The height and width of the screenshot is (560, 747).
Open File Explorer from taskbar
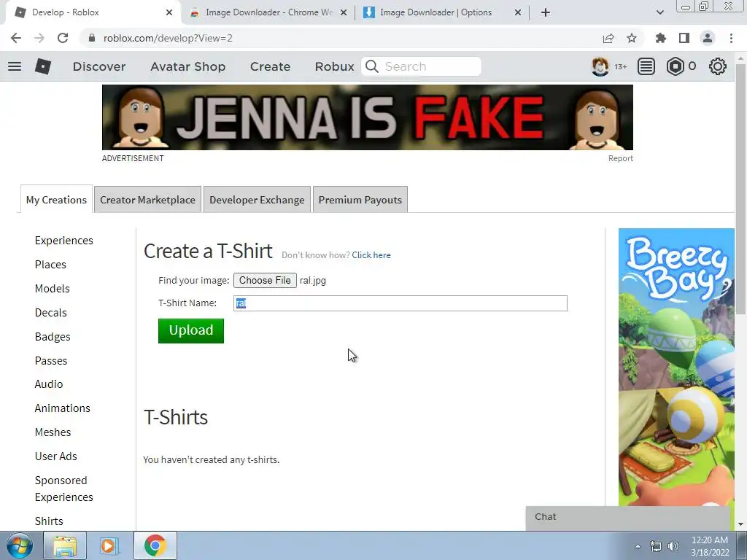point(65,545)
